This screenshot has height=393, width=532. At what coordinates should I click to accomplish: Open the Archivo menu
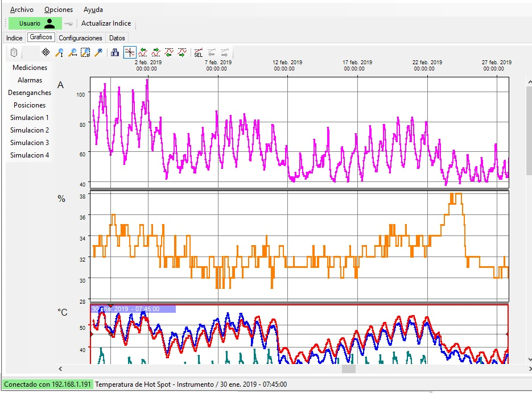point(22,10)
